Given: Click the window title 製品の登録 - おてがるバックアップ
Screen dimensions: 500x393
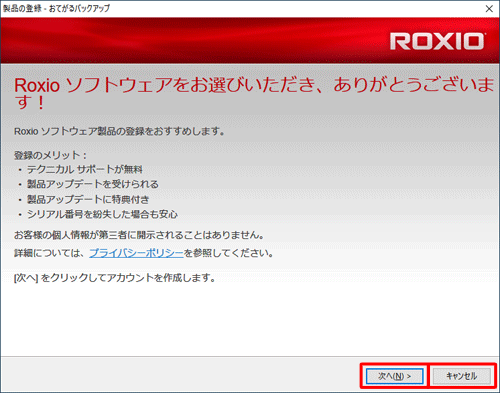Looking at the screenshot, I should coord(56,8).
